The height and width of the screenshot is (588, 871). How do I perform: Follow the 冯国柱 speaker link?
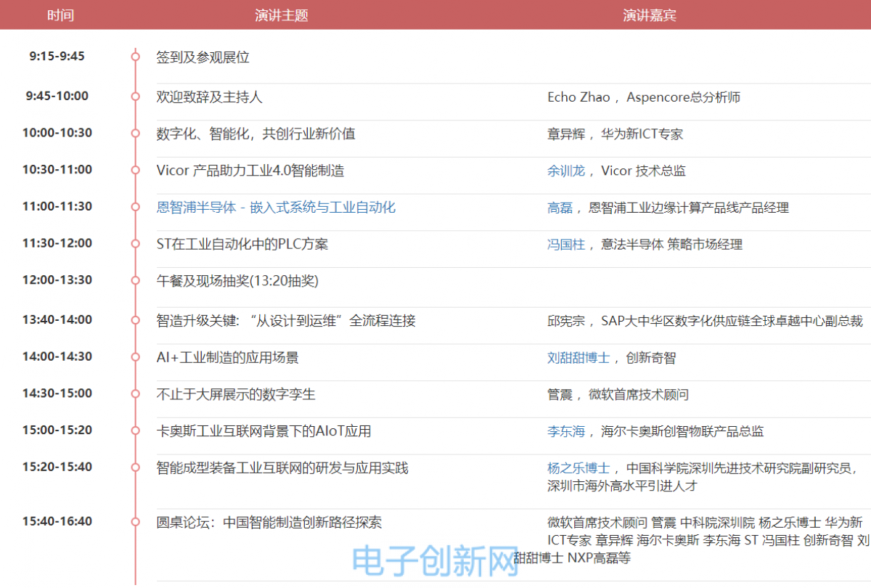coord(565,245)
